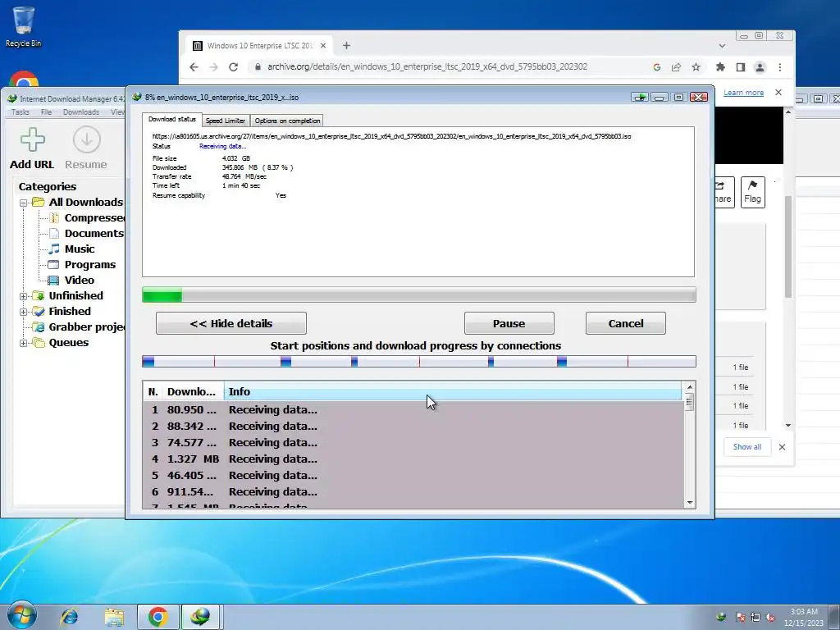Click the Action Center flag tray icon
The width and height of the screenshot is (840, 630).
click(741, 617)
